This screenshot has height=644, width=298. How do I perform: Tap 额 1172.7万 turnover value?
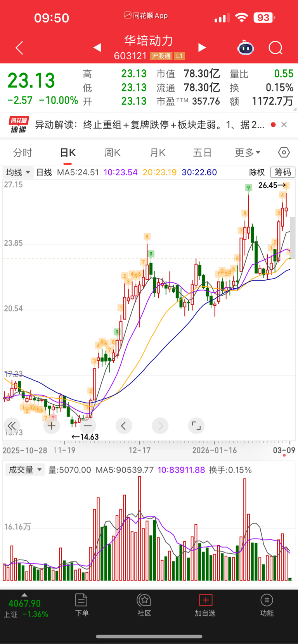(x=272, y=102)
